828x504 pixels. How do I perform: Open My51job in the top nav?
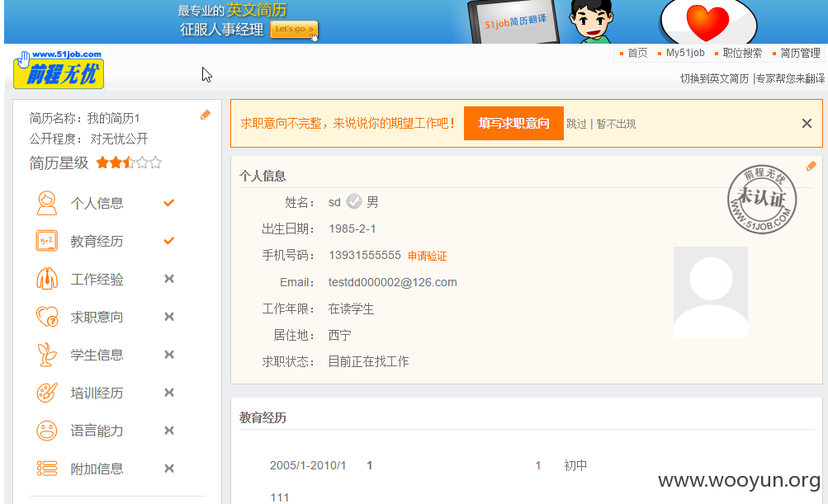(685, 53)
